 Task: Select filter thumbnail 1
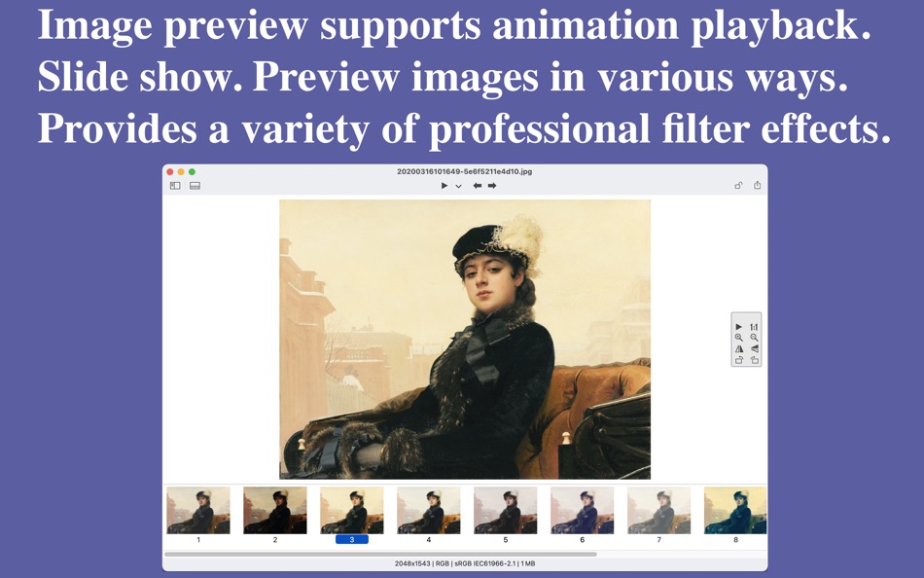198,510
